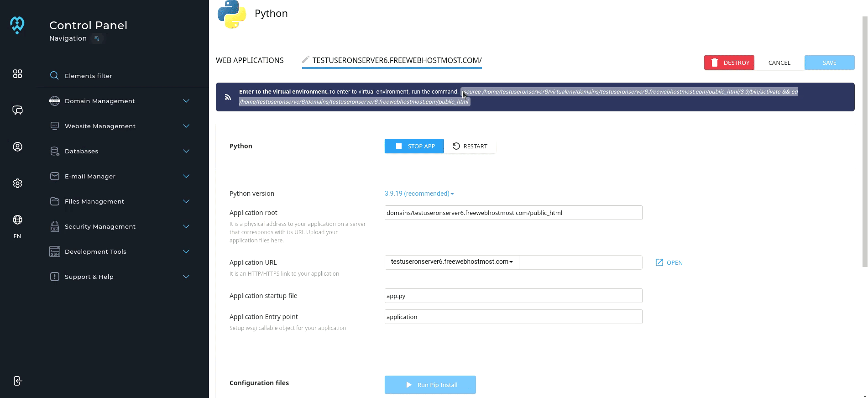Image resolution: width=868 pixels, height=398 pixels.
Task: Open the user account profile icon
Action: pos(17,147)
